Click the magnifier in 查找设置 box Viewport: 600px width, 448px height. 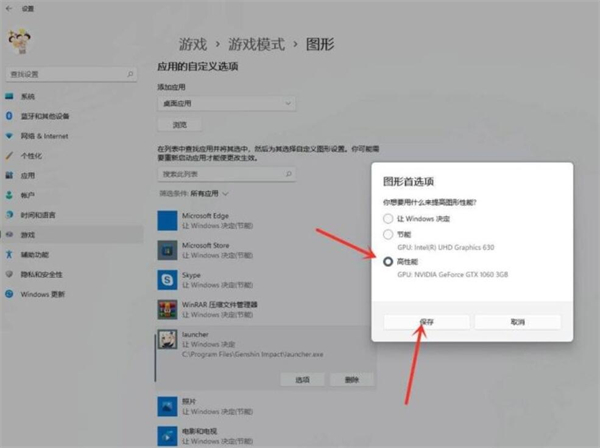click(130, 74)
